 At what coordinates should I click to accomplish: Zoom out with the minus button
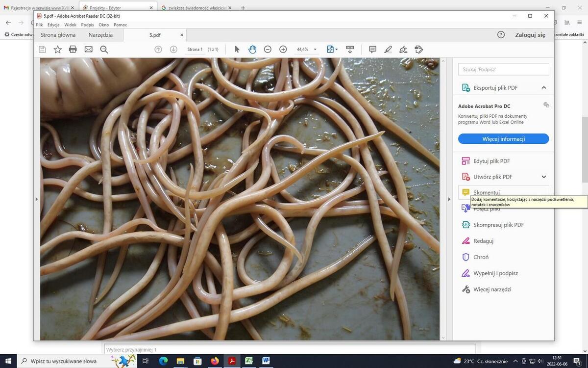click(x=268, y=49)
